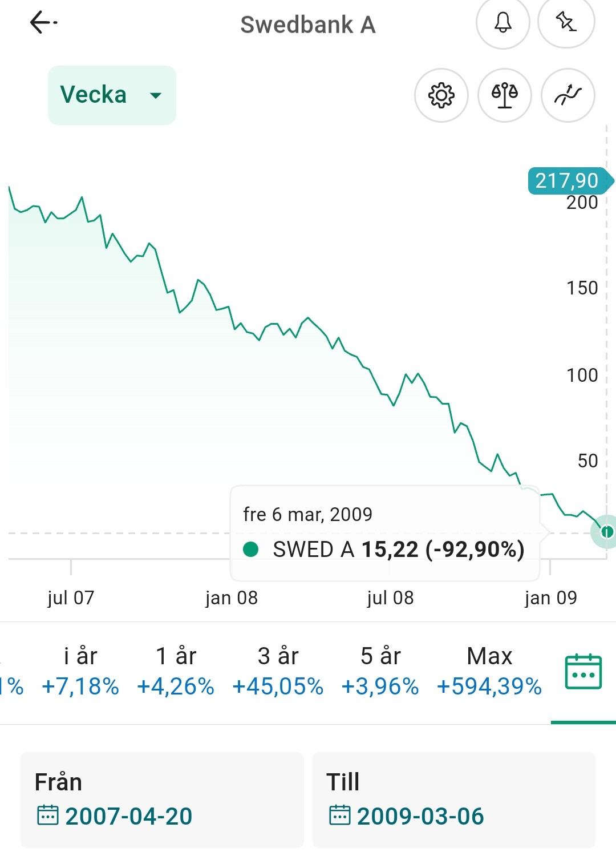Open the custom date range calendar icon
616x860 pixels.
pos(583,672)
